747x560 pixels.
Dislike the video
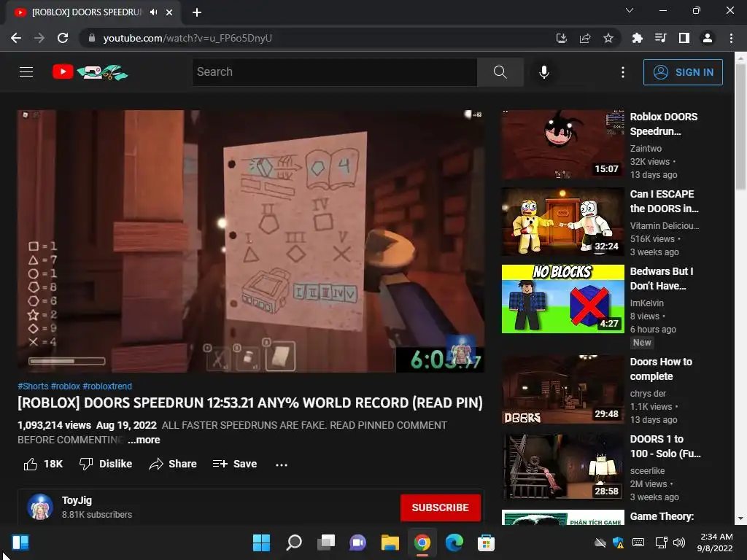pyautogui.click(x=106, y=464)
